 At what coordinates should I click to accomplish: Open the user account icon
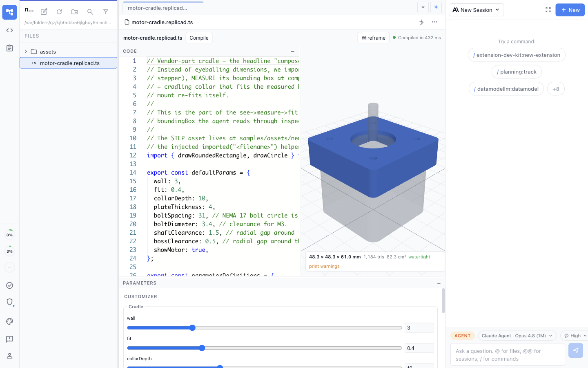[x=9, y=356]
